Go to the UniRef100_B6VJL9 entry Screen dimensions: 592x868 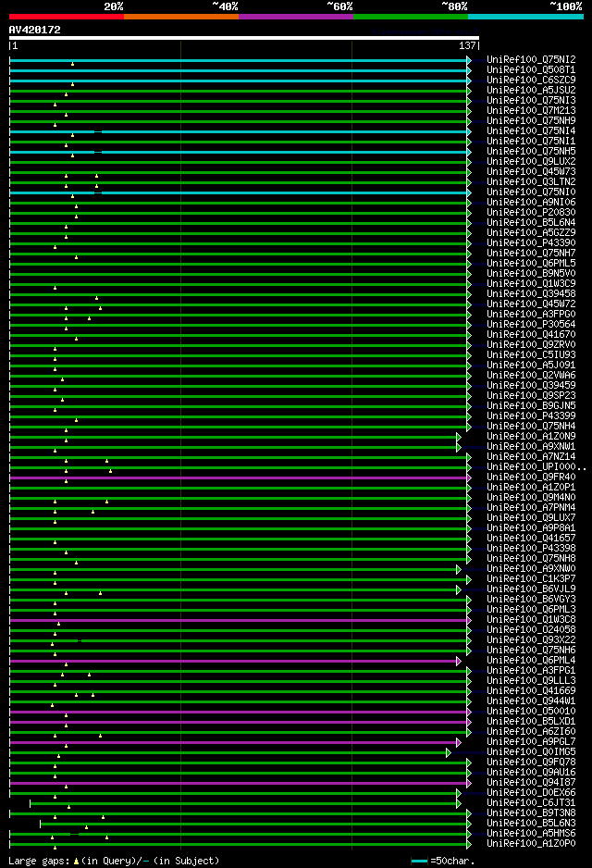(531, 589)
